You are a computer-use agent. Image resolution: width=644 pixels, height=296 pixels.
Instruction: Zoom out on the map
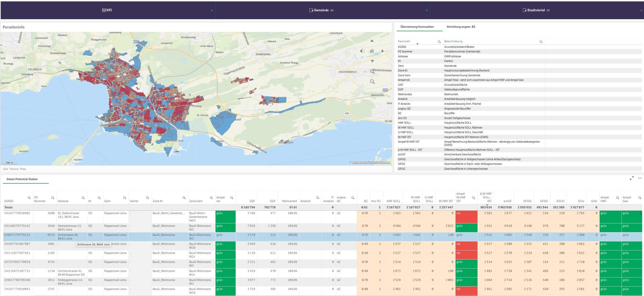372,81
